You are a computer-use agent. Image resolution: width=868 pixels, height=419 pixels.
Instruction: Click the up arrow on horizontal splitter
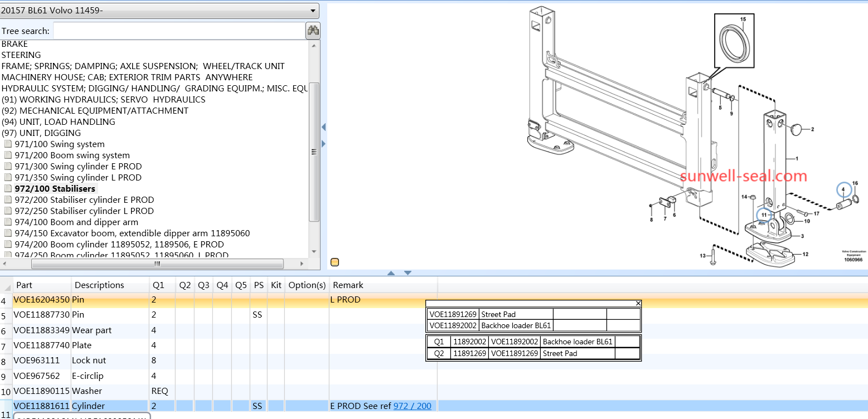pyautogui.click(x=391, y=273)
